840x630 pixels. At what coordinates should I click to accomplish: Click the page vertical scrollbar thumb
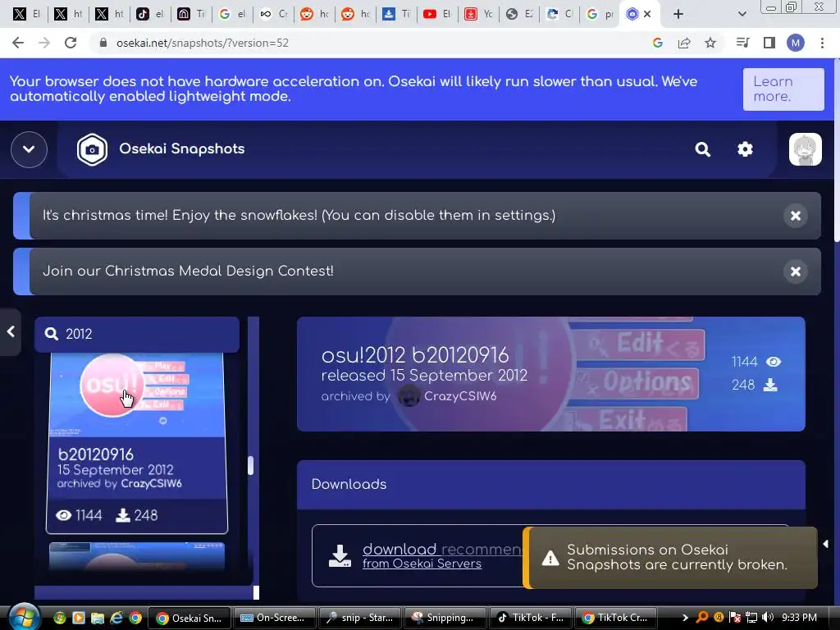(x=836, y=152)
